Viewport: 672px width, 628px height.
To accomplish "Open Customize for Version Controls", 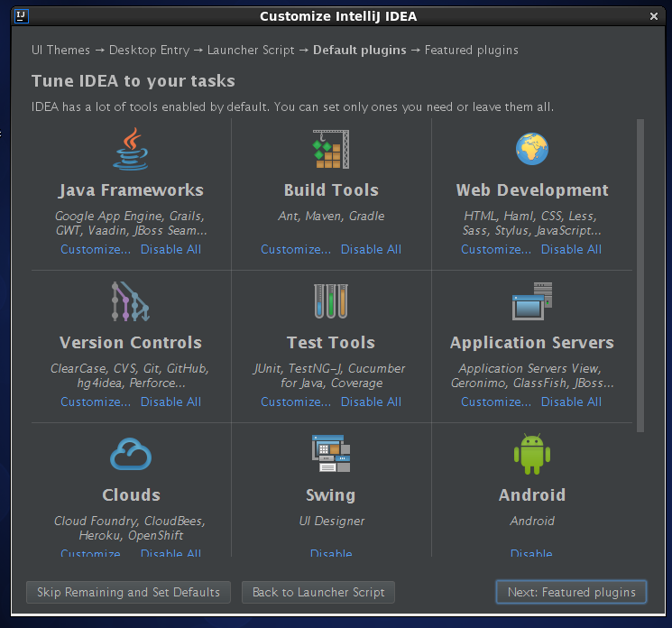I will (x=96, y=402).
